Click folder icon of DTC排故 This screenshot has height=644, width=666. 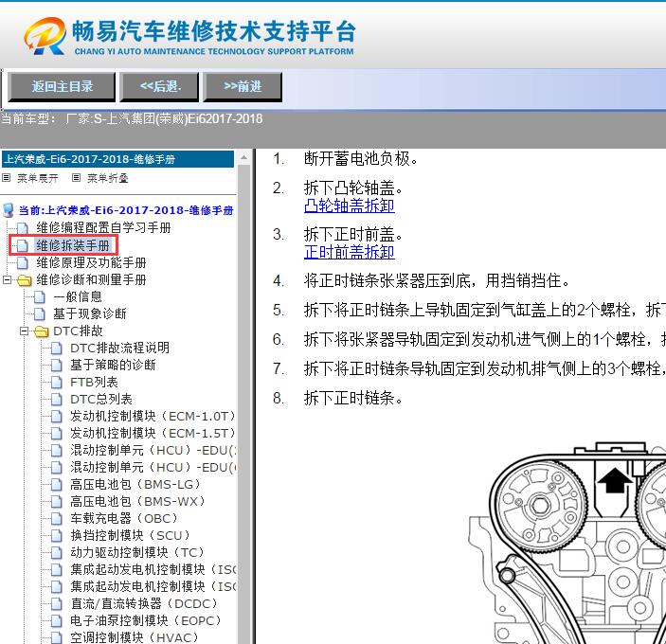[x=41, y=331]
